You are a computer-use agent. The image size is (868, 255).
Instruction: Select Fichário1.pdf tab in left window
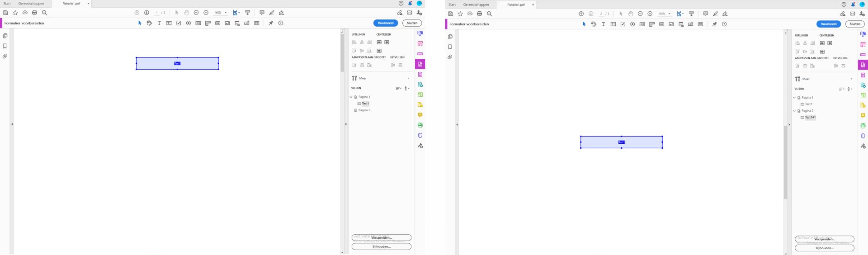[x=71, y=4]
